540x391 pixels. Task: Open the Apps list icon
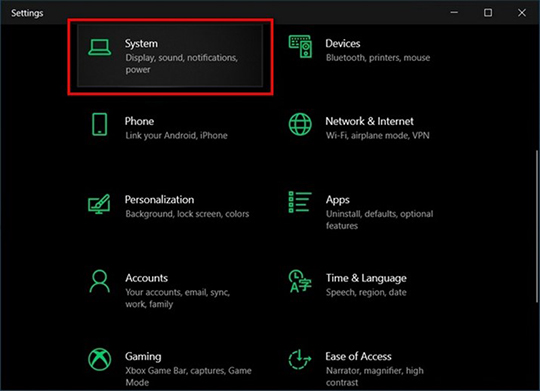pos(300,202)
